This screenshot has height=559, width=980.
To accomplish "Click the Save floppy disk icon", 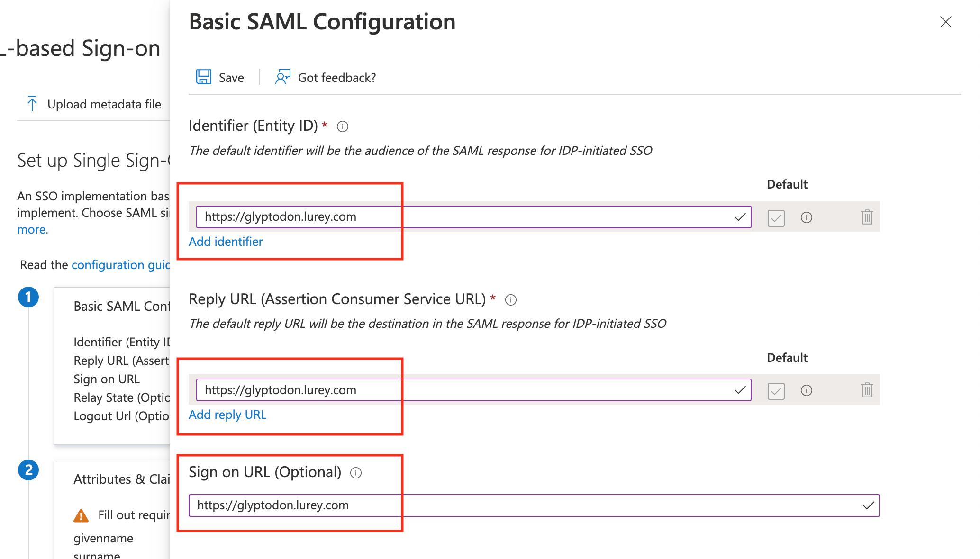I will 204,77.
